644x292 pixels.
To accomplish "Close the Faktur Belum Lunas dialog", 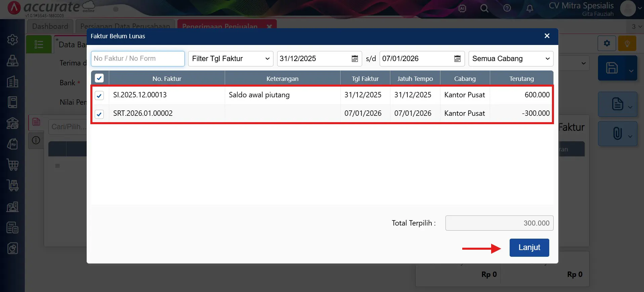I will pyautogui.click(x=547, y=36).
